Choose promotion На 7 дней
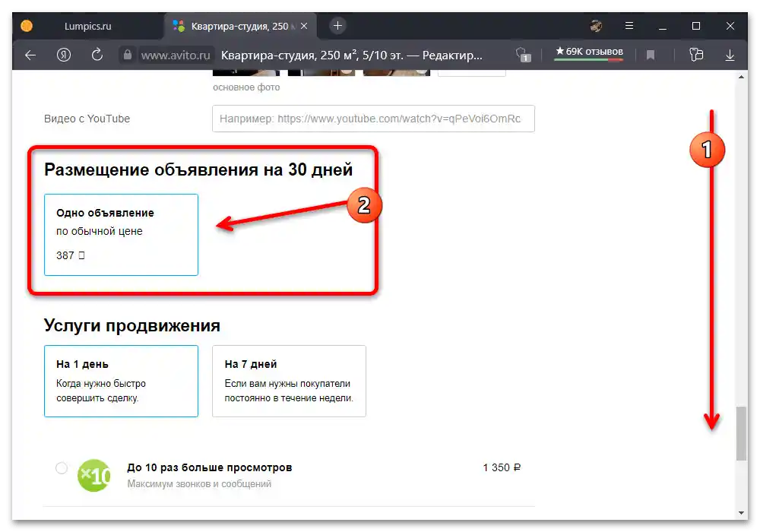 289,381
